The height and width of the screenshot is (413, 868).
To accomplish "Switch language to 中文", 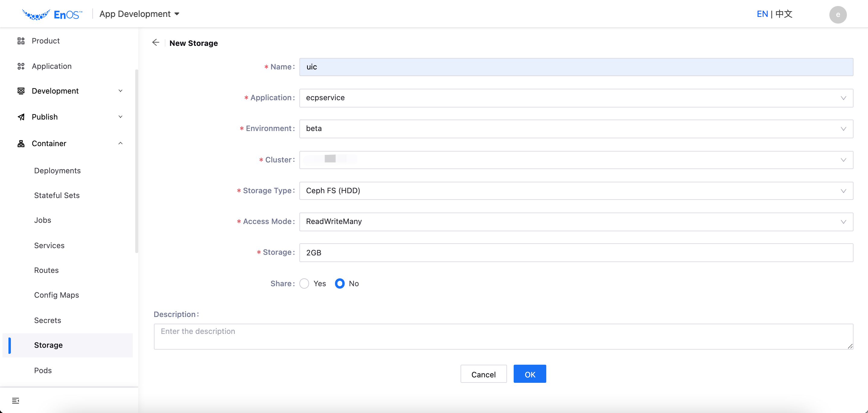I will pyautogui.click(x=783, y=14).
